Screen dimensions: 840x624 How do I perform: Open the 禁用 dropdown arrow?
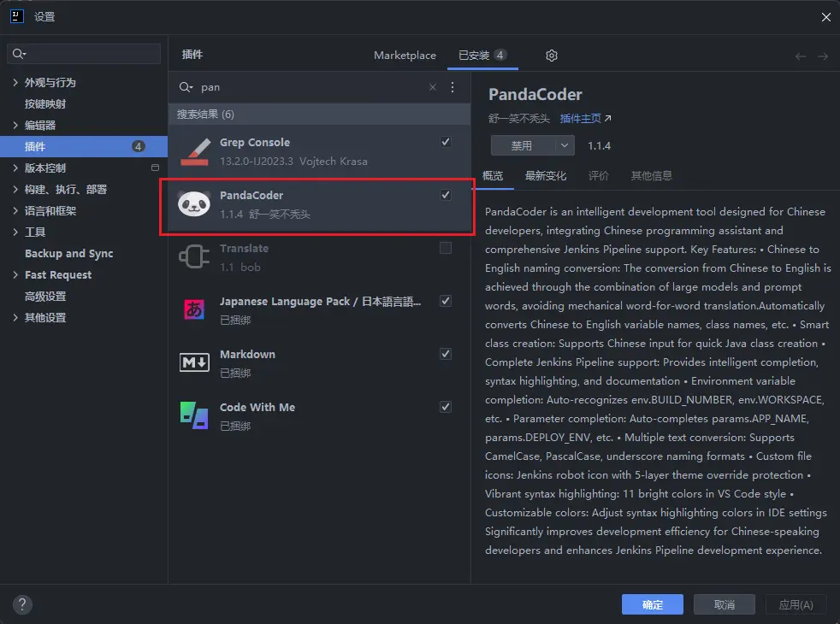click(x=564, y=145)
